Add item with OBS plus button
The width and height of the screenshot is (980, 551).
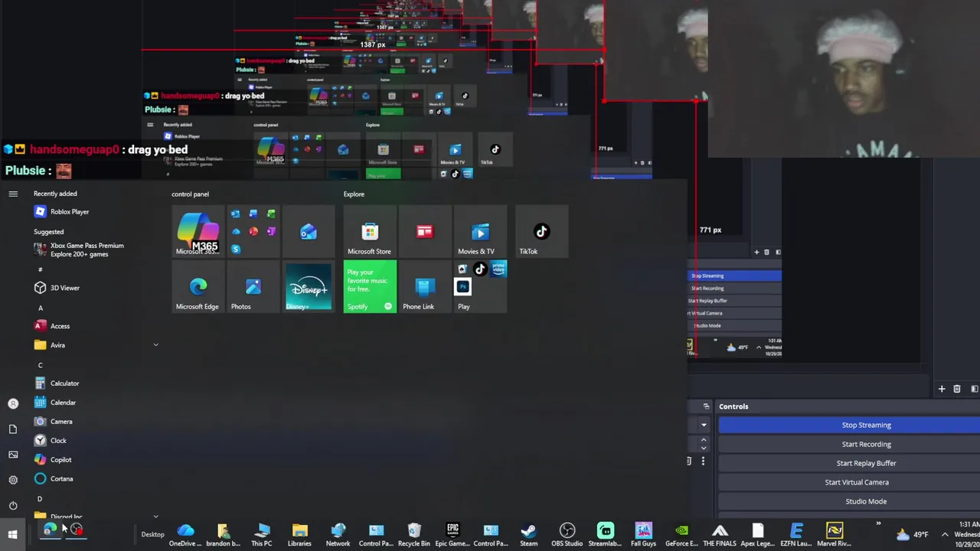click(942, 389)
